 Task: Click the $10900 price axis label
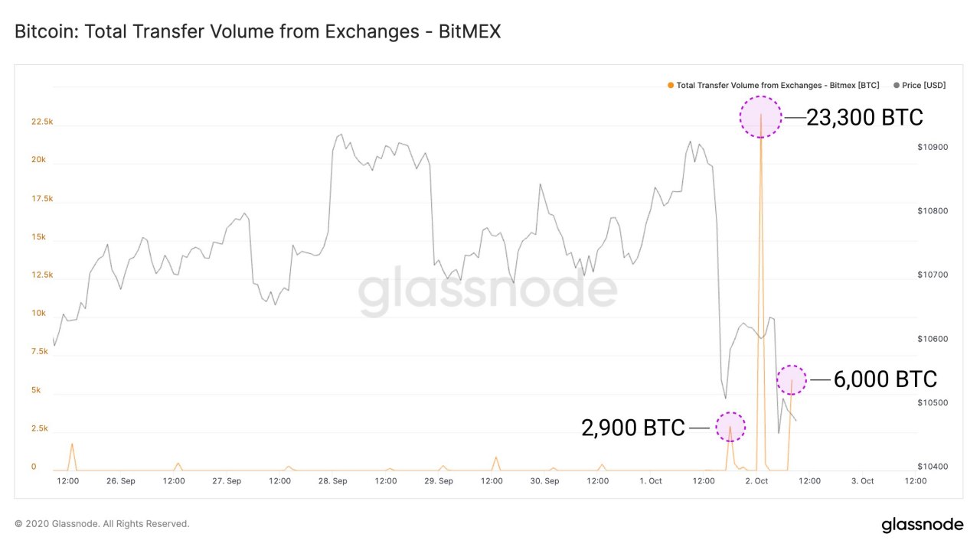point(933,147)
